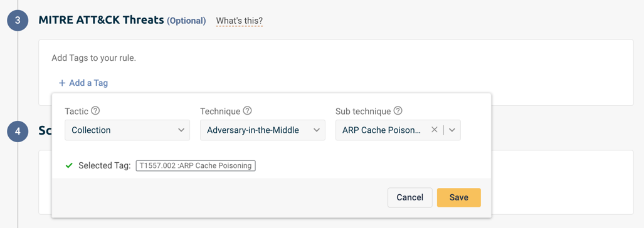Click the step 3 circle badge

(x=18, y=21)
